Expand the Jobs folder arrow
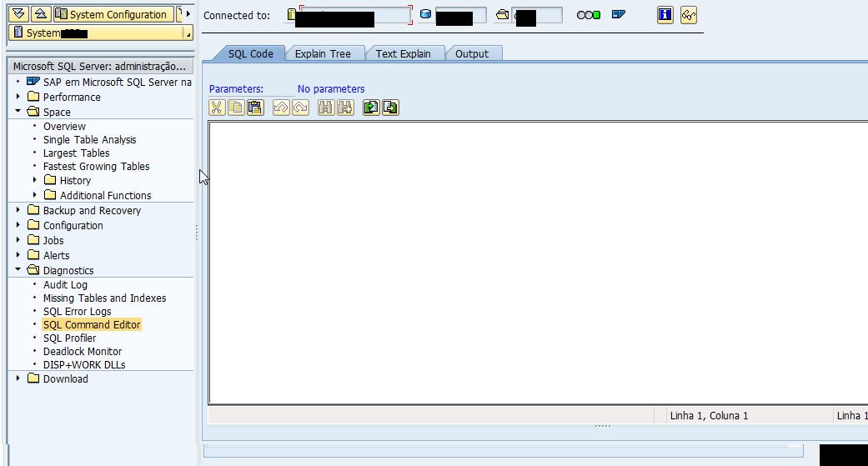The height and width of the screenshot is (466, 868). [x=18, y=239]
